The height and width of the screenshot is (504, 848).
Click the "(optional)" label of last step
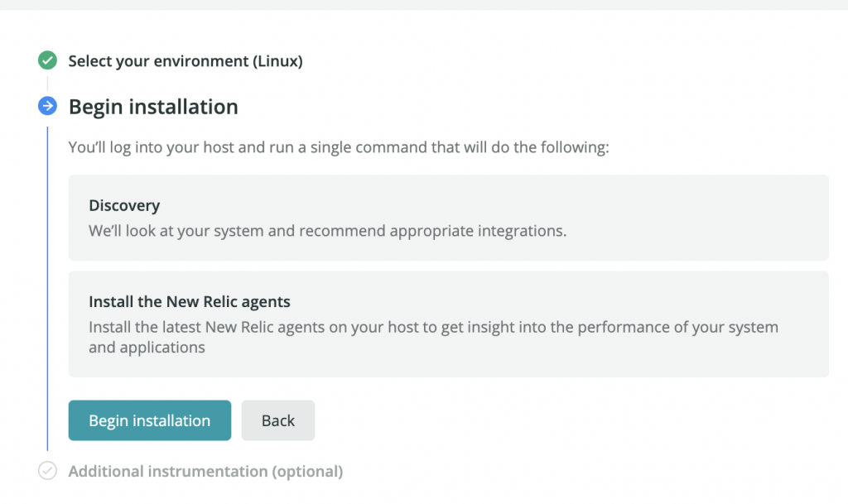[307, 471]
